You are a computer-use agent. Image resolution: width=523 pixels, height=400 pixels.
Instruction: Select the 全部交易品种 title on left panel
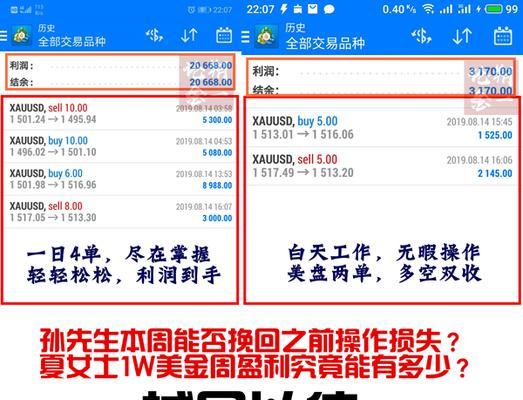pos(72,42)
